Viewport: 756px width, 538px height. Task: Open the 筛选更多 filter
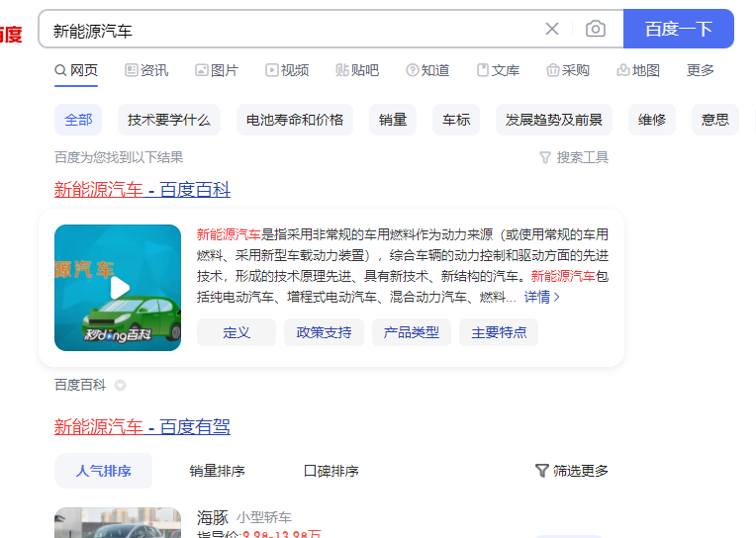pyautogui.click(x=572, y=471)
